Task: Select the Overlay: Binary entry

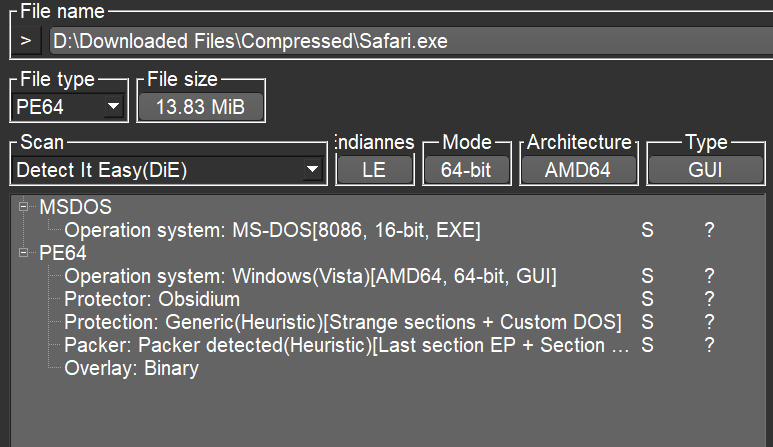Action: click(x=132, y=368)
